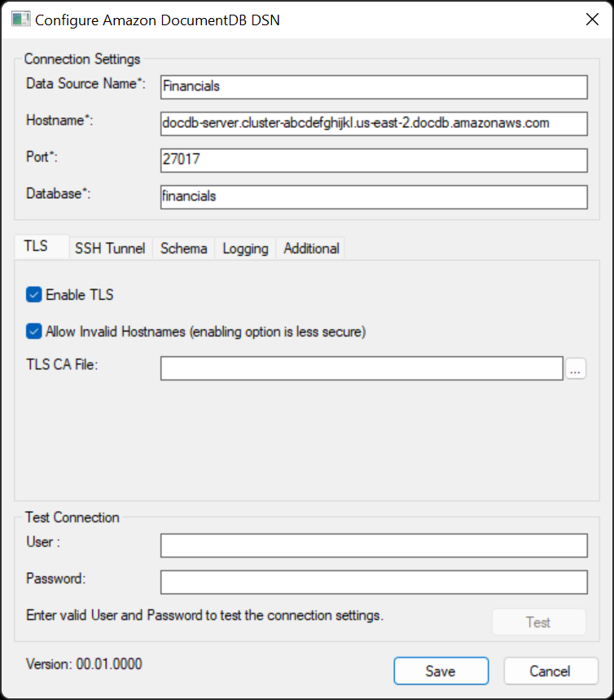Cancel the DSN configuration dialog
Viewport: 614px width, 700px height.
550,671
